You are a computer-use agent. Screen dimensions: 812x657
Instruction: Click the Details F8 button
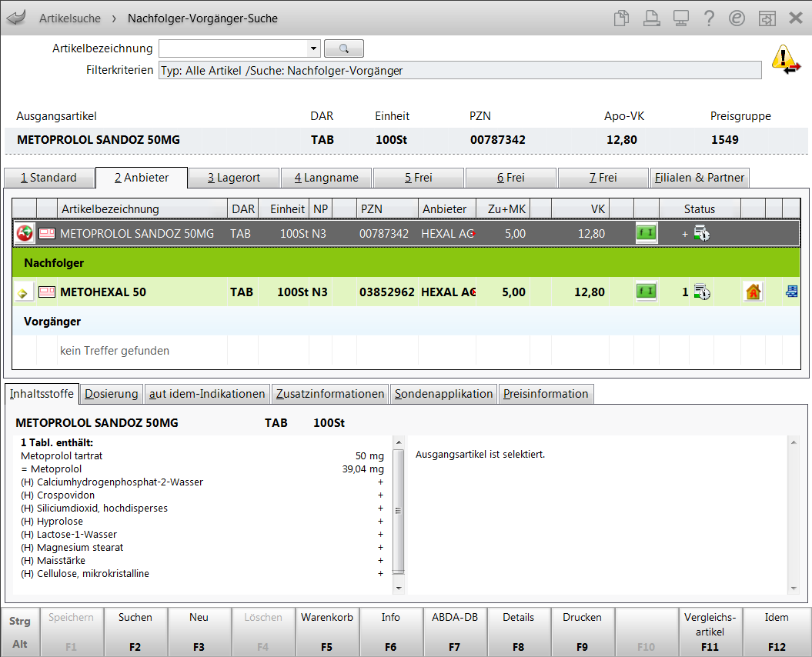point(519,632)
